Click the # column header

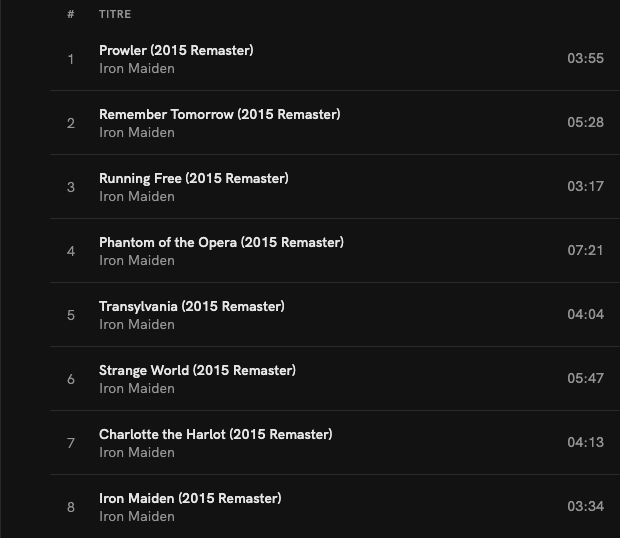click(x=71, y=15)
